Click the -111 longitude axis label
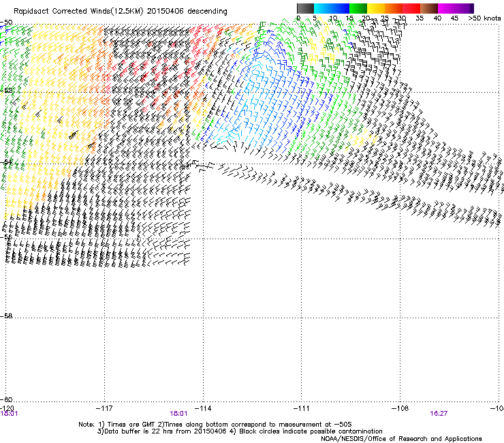 coord(301,408)
